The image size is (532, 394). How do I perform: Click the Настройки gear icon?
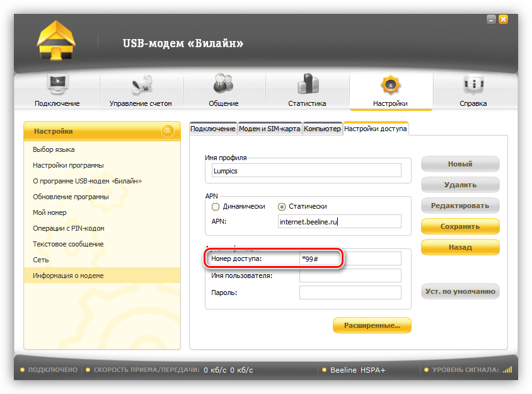(390, 85)
